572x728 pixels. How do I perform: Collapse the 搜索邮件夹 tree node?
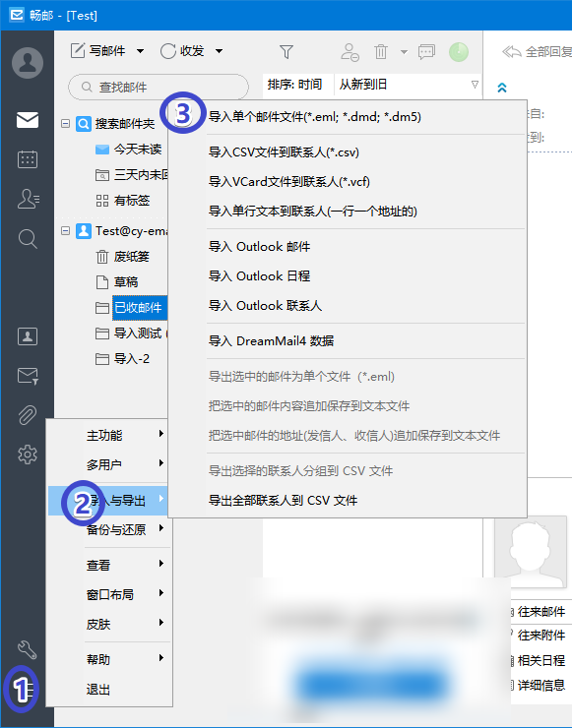[x=66, y=124]
